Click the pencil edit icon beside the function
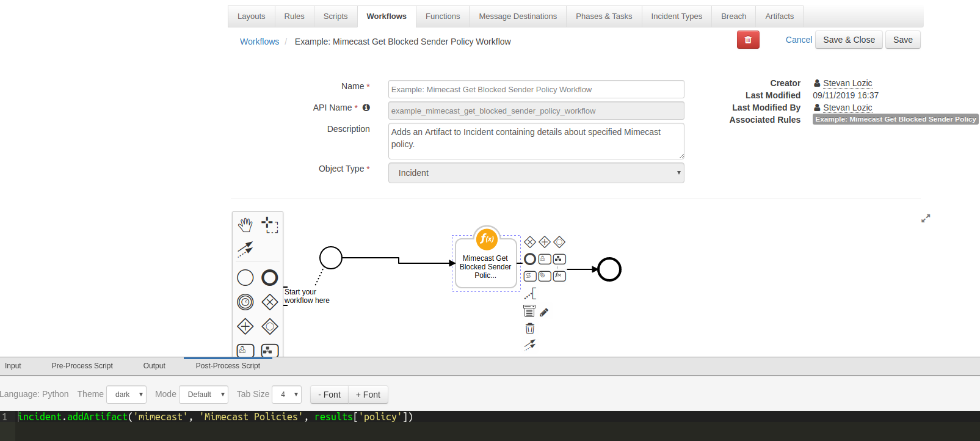The width and height of the screenshot is (980, 441). pos(544,312)
